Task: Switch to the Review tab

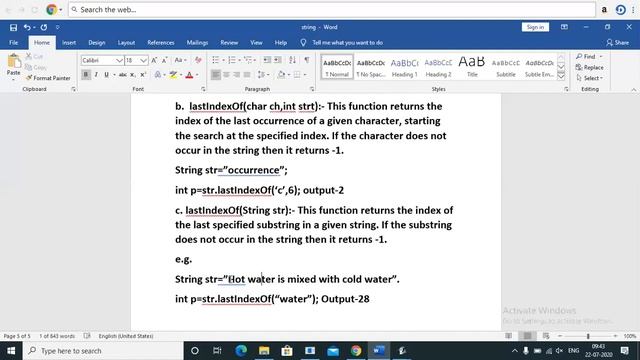Action: tap(229, 42)
